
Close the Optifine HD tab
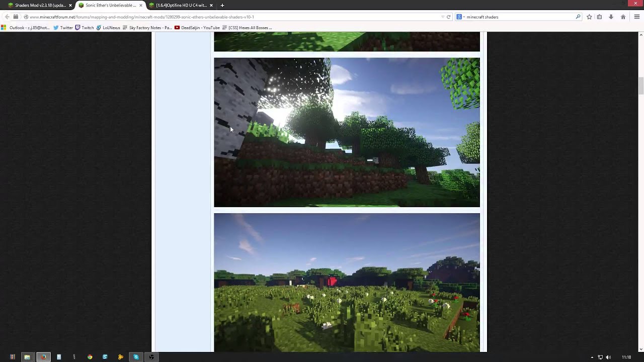211,5
